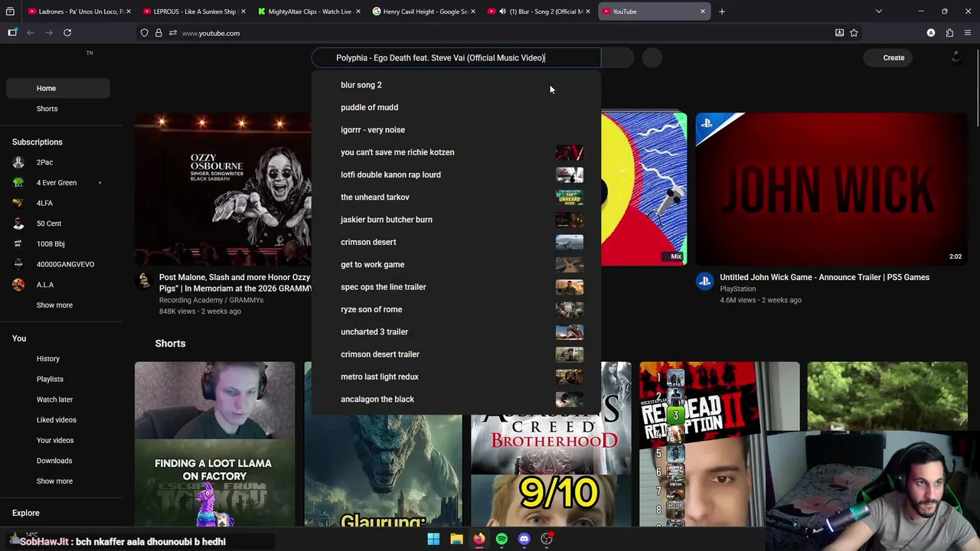Open the Firefox account icon in the toolbar
The image size is (980, 551).
931,33
